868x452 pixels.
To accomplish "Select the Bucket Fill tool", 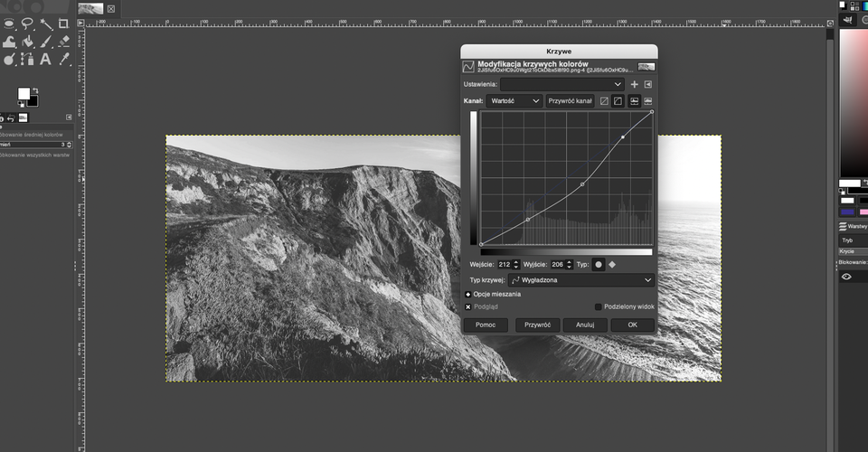I will pos(28,42).
